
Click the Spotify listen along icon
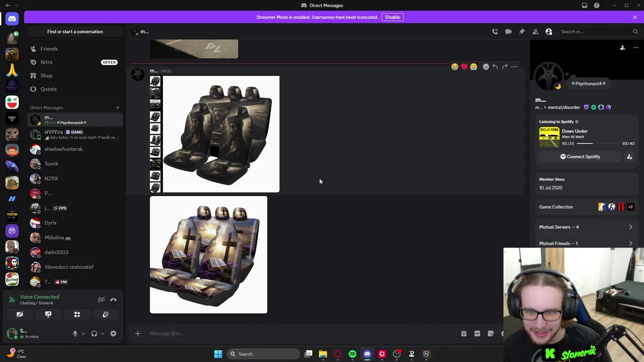tap(629, 157)
